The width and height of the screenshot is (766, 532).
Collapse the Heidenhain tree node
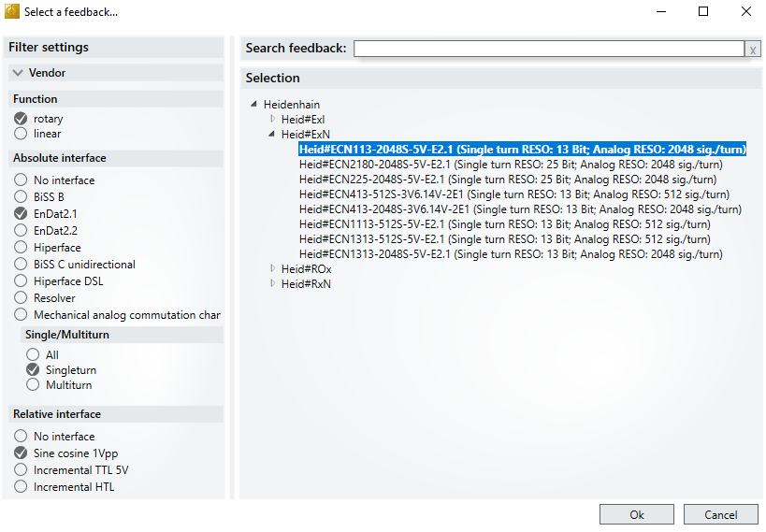point(254,104)
